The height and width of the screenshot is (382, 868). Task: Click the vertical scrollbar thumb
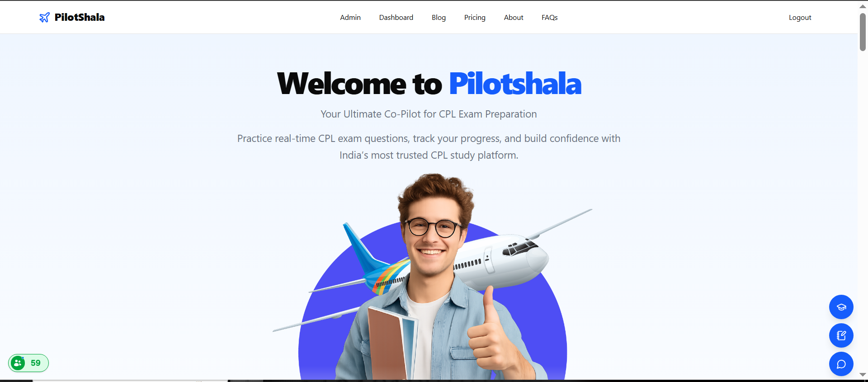[x=863, y=32]
